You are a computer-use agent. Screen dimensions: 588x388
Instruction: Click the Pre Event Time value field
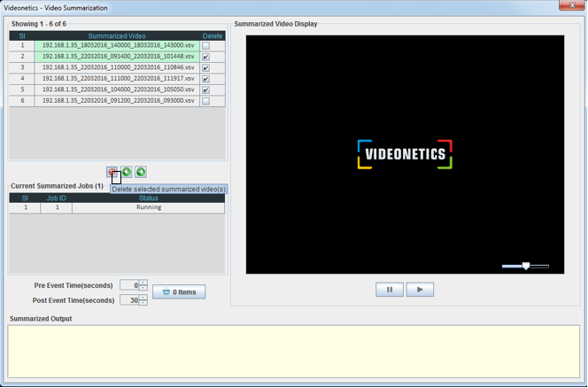[129, 285]
